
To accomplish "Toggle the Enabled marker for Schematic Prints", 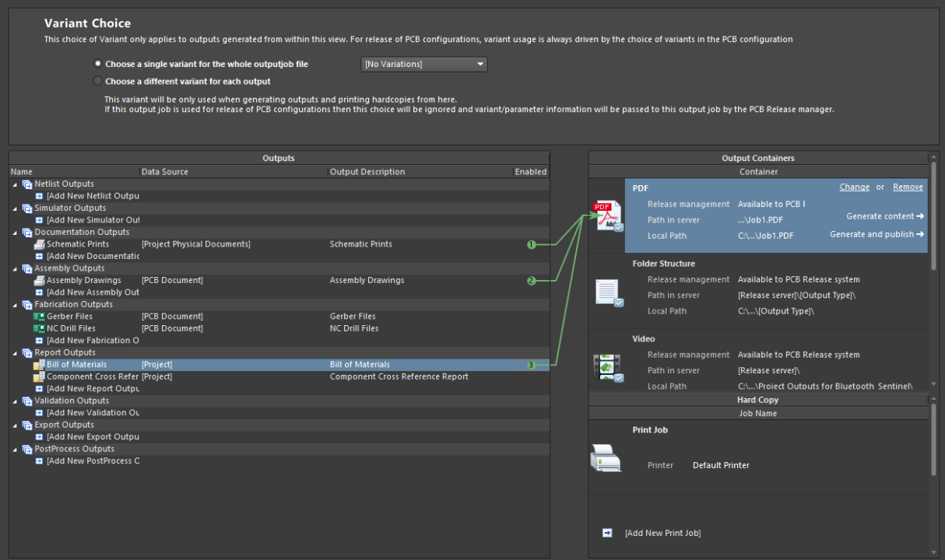I will click(x=532, y=244).
